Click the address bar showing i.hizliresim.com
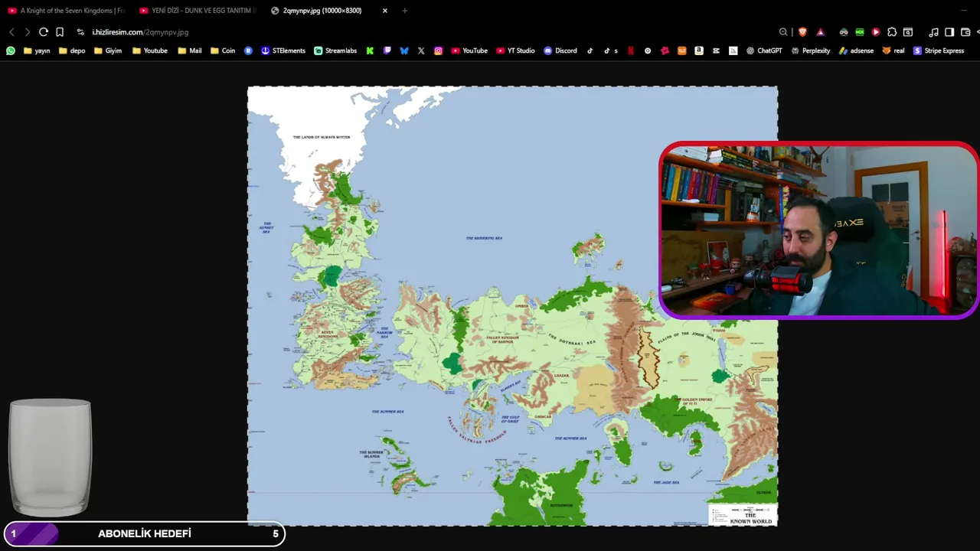The image size is (980, 551). [140, 32]
